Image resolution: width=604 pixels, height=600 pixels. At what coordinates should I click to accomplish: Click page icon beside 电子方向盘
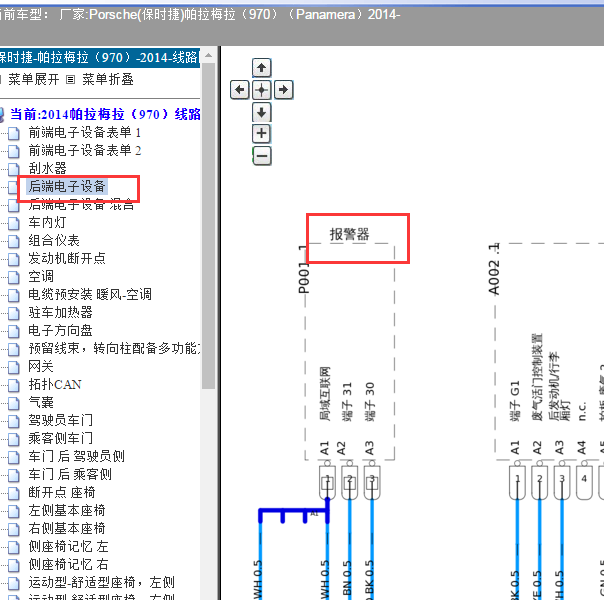coord(14,331)
